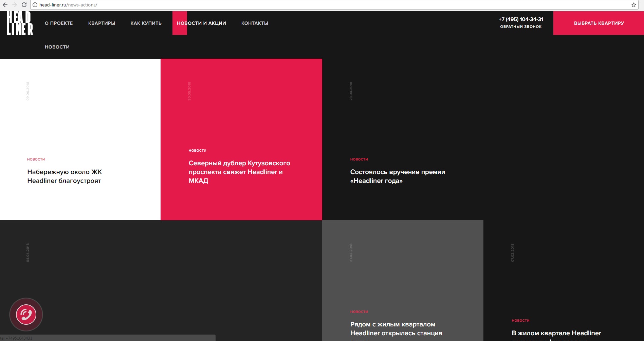The height and width of the screenshot is (341, 644).
Task: Open the КАК КУПИТЬ page
Action: [x=146, y=23]
